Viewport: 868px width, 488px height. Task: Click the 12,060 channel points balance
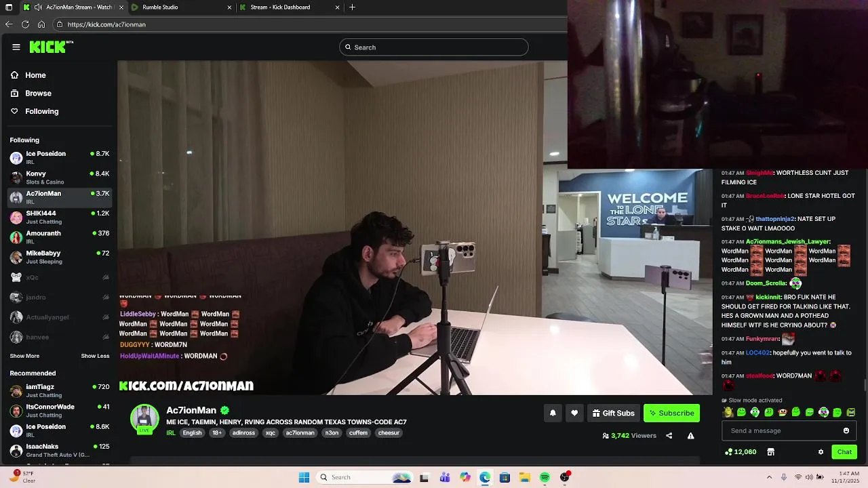(x=741, y=452)
